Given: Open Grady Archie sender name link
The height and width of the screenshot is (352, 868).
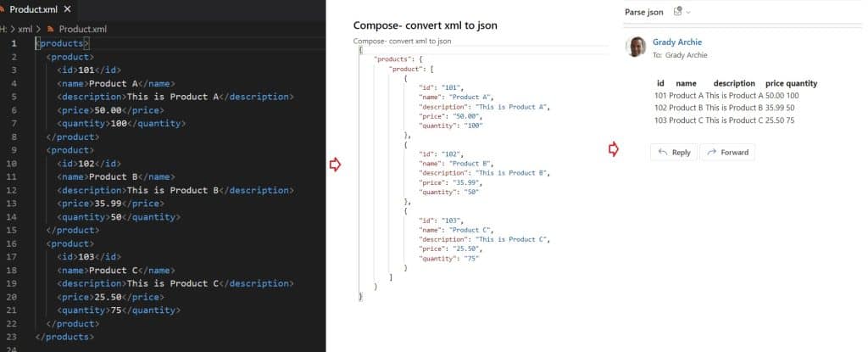Looking at the screenshot, I should pyautogui.click(x=677, y=42).
